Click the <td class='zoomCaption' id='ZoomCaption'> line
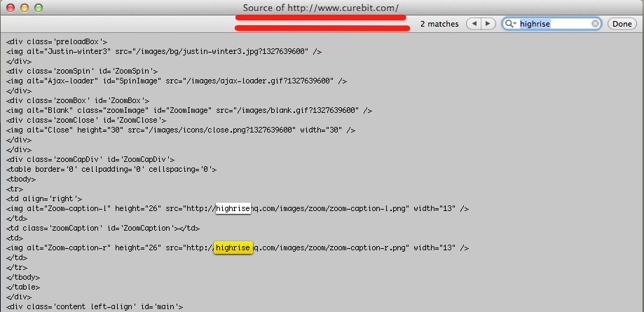Viewport: 644px width, 312px height. click(x=103, y=228)
